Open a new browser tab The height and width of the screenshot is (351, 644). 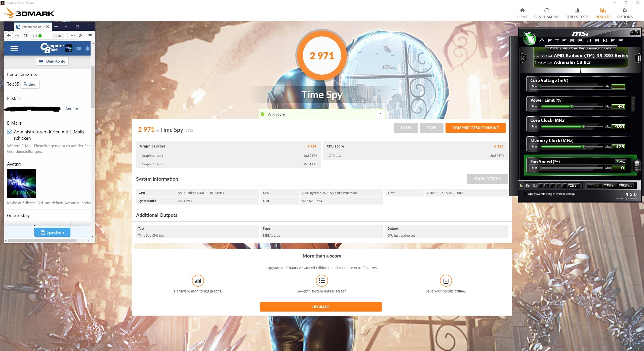coord(56,26)
